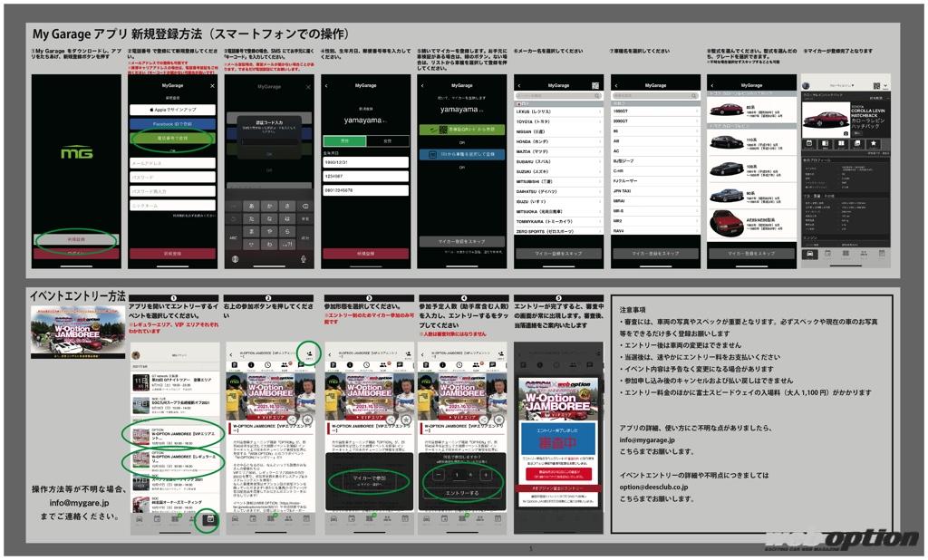Tap the circled participate icon at top right
The width and height of the screenshot is (928, 560).
tap(308, 355)
